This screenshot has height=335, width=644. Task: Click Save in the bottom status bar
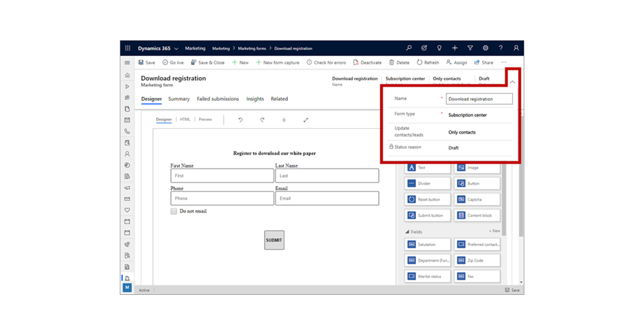(x=512, y=290)
